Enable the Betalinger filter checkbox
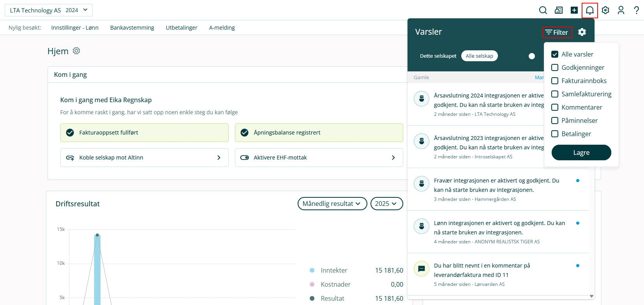Screen dimensions: 644x305 click(555, 134)
